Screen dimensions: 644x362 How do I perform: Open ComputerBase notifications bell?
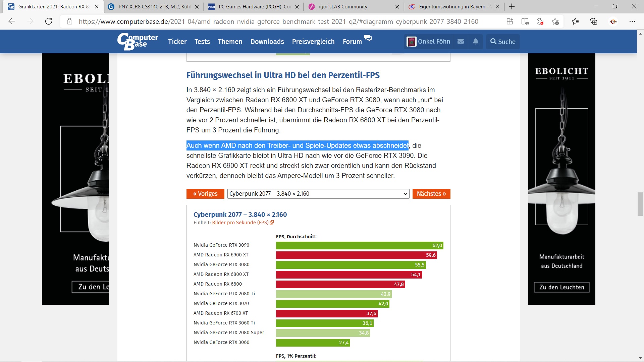point(476,42)
